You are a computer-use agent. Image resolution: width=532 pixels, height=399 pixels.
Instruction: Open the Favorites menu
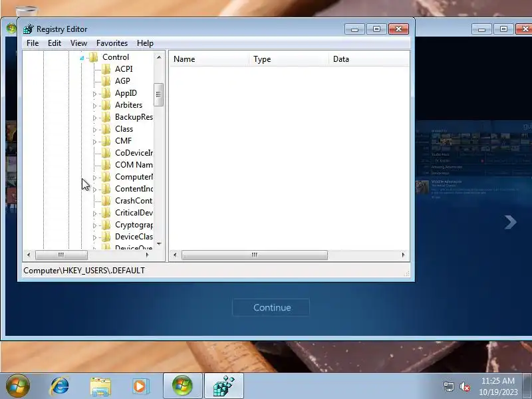pyautogui.click(x=112, y=43)
